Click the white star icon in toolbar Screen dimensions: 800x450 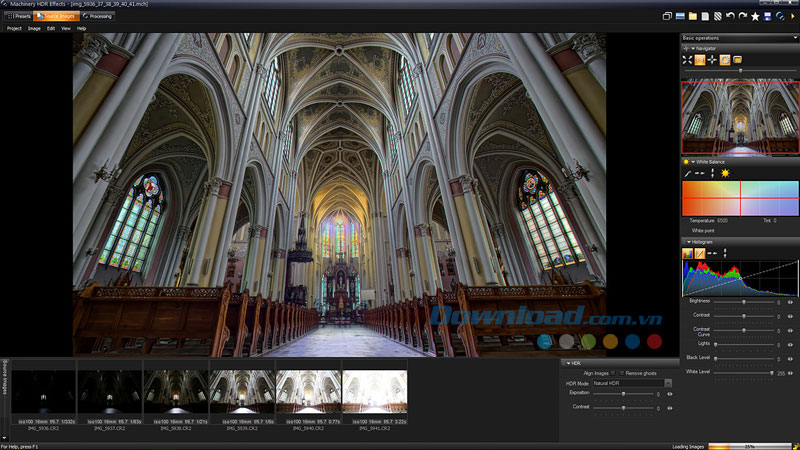755,16
